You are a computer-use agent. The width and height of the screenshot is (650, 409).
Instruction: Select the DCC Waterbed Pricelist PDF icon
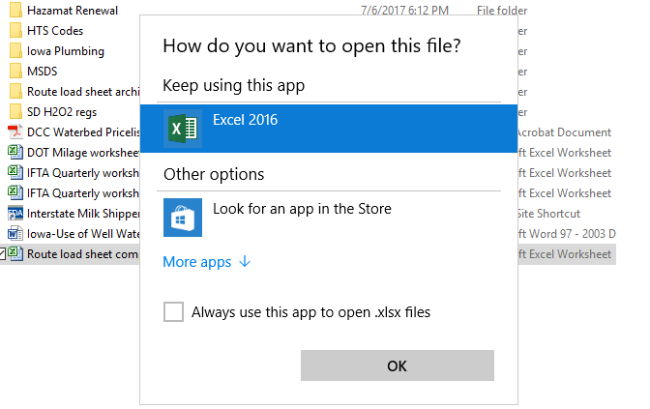click(x=15, y=132)
